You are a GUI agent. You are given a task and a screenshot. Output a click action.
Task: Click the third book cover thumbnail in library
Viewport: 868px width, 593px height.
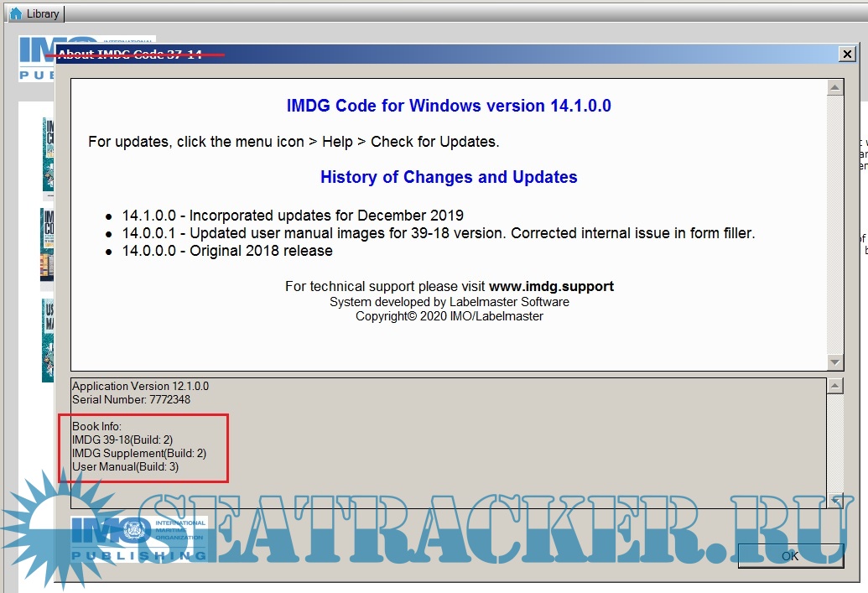48,340
